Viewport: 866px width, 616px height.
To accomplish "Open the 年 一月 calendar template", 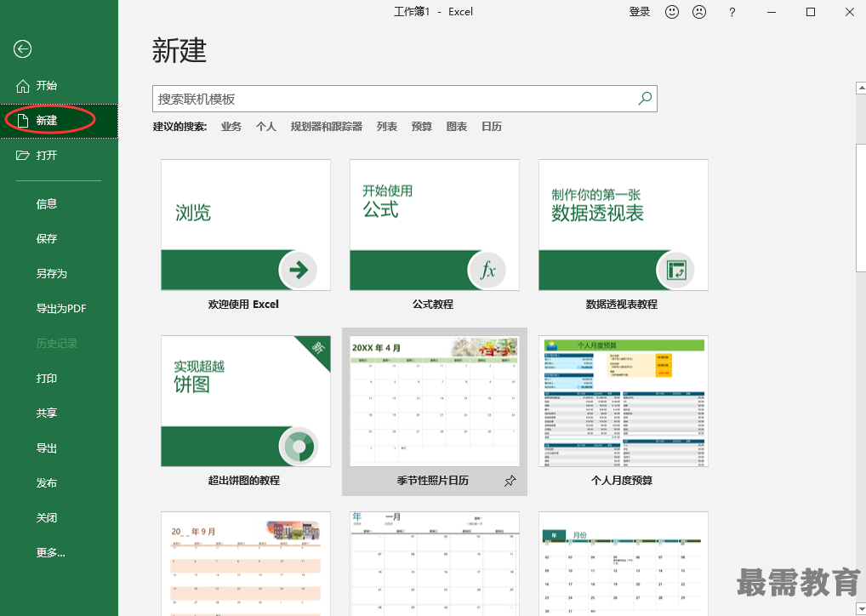I will point(435,563).
